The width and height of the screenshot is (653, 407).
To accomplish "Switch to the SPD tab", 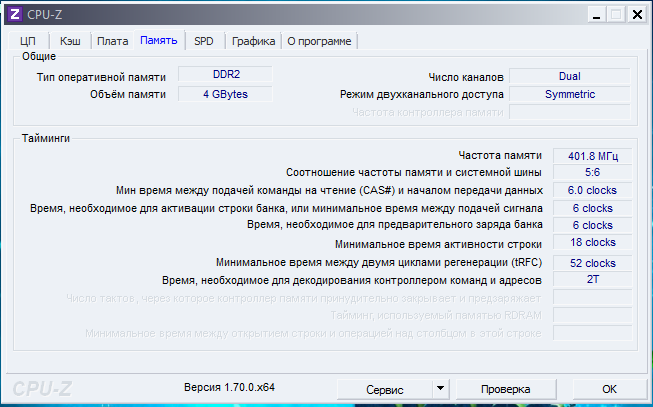I will point(204,41).
